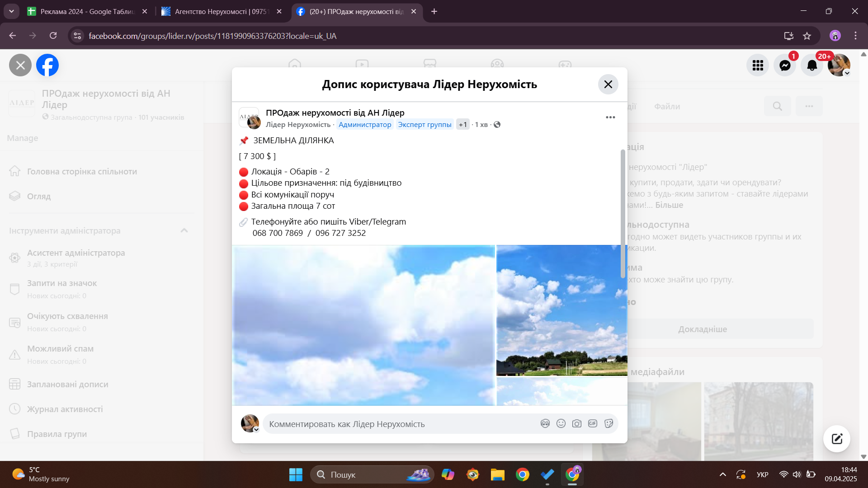
Task: Open the Facebook apps grid menu
Action: coord(758,66)
